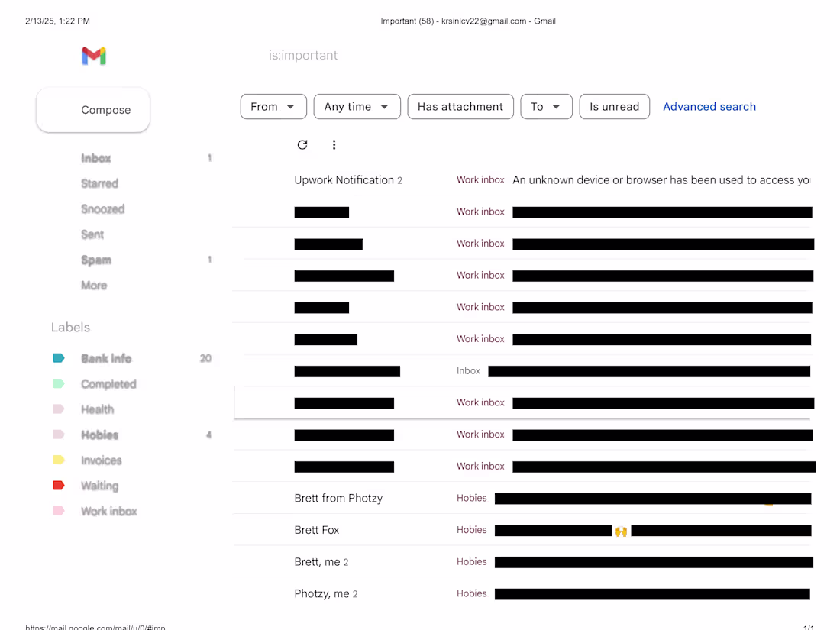
Task: Click the Compose button
Action: pyautogui.click(x=93, y=110)
